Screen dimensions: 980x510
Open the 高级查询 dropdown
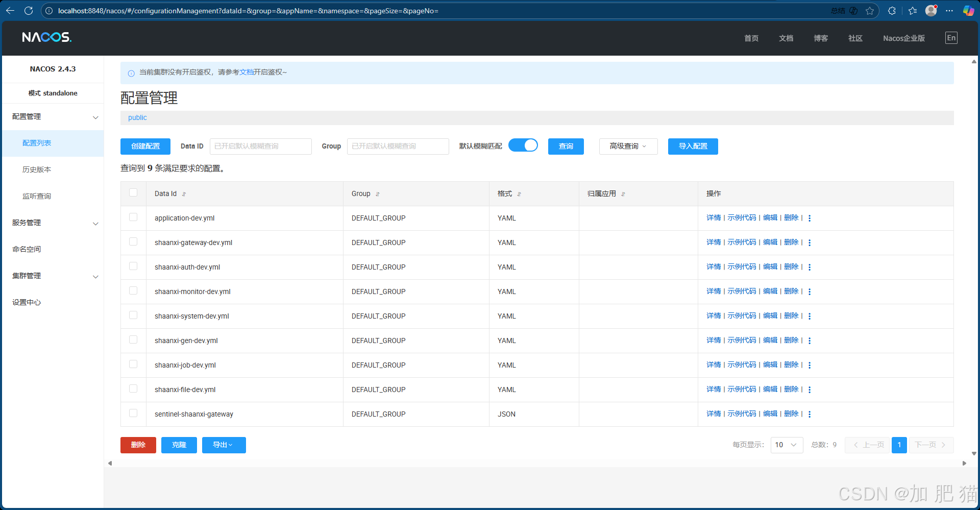[x=628, y=146]
